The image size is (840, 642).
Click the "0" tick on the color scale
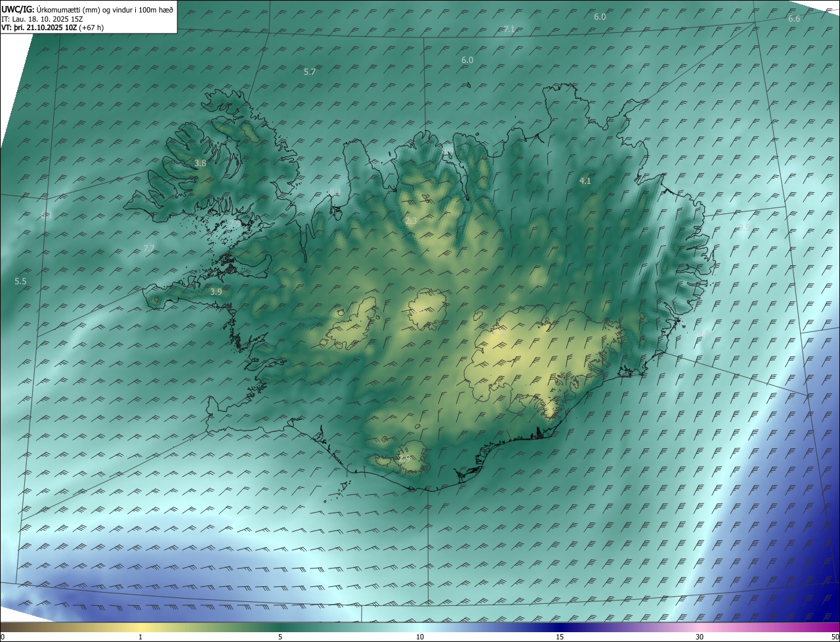3,637
